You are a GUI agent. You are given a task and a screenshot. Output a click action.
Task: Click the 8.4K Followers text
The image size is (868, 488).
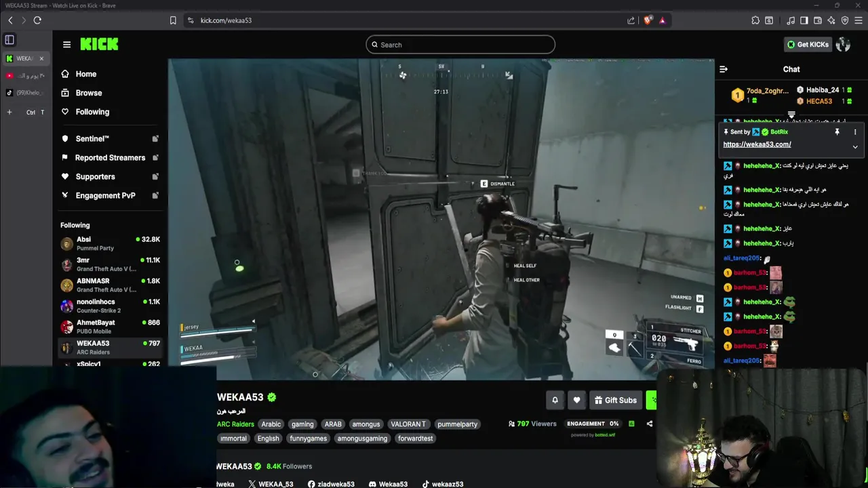click(x=289, y=466)
